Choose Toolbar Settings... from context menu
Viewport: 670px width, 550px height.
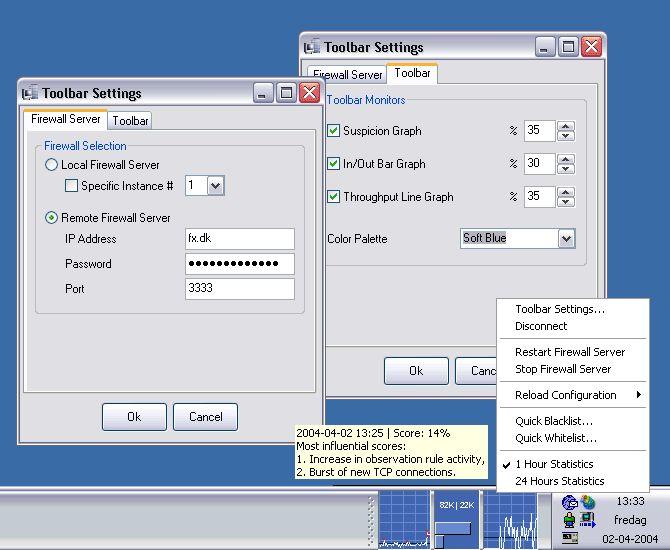click(x=560, y=309)
